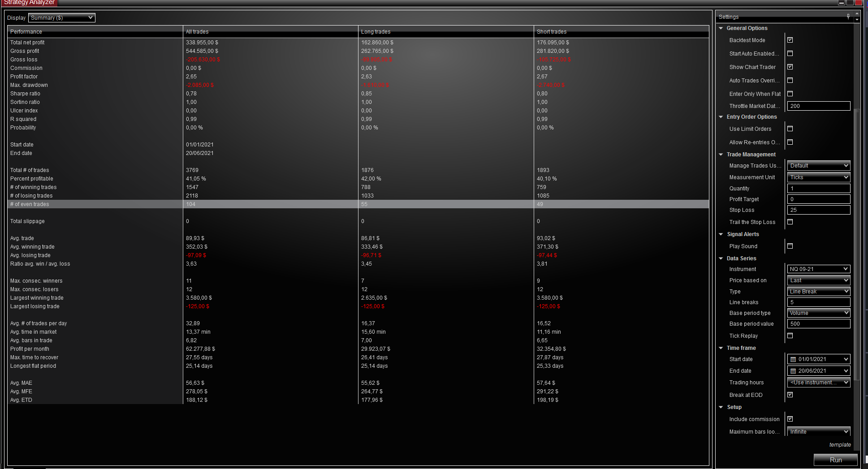Click Long trades total count 1876
This screenshot has width=868, height=469.
click(x=367, y=170)
